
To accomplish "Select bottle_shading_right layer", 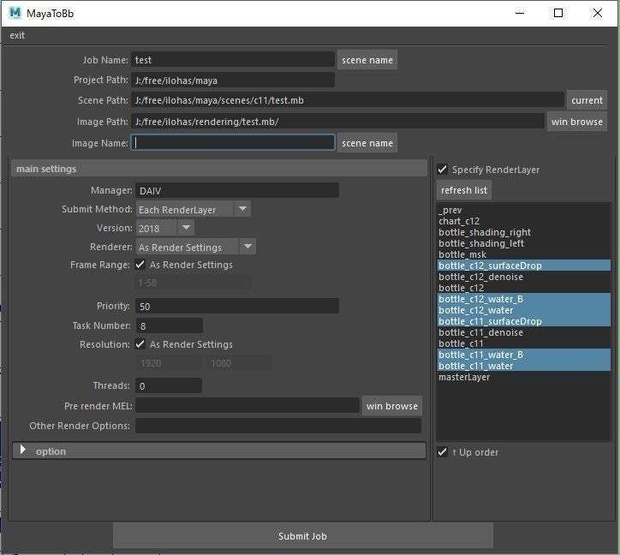I will click(524, 232).
